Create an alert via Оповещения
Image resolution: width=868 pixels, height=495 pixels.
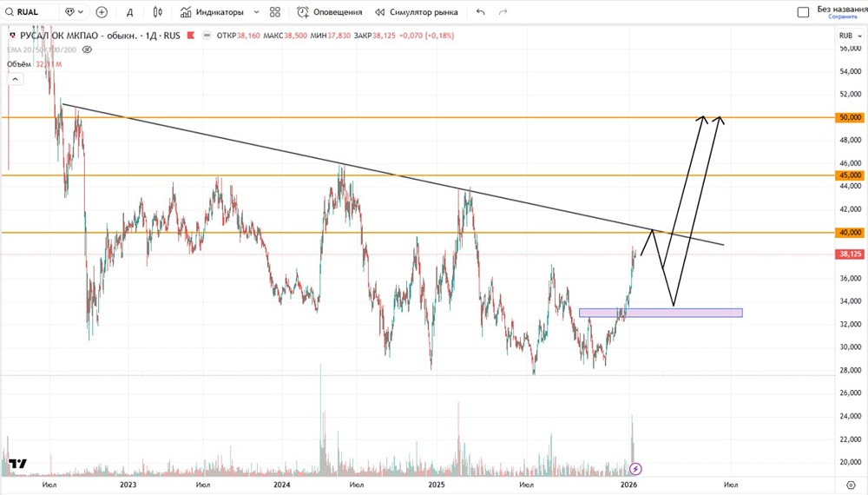[x=330, y=11]
